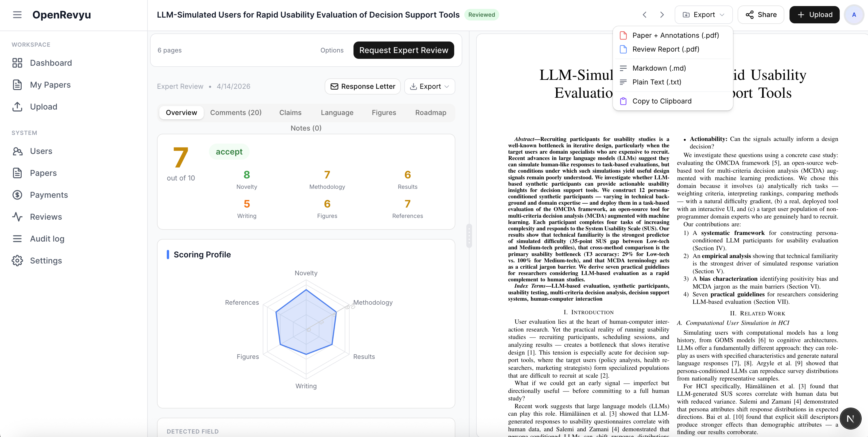Click the black Upload button

(x=814, y=15)
